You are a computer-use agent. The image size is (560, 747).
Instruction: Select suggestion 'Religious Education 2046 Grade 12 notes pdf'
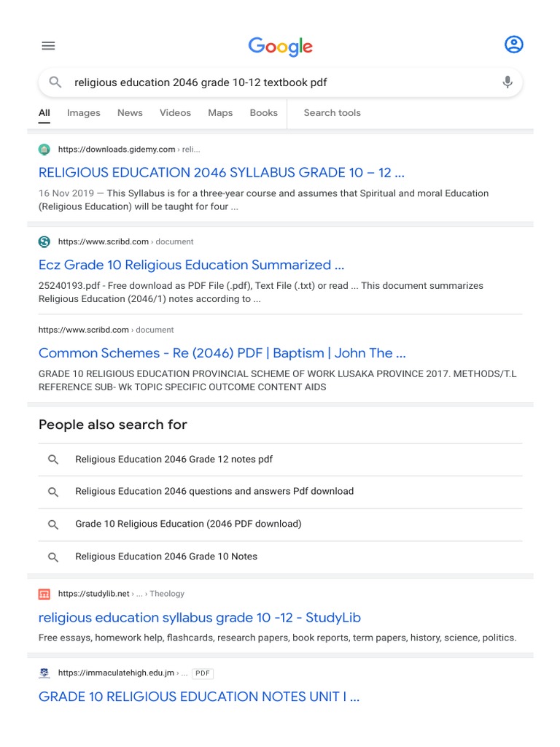tap(174, 460)
